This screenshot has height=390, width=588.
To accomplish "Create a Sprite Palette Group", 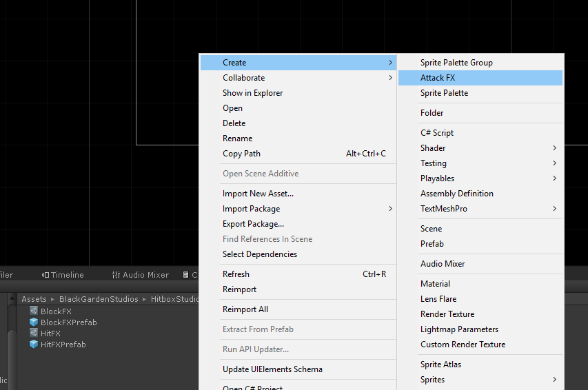I will (x=480, y=63).
